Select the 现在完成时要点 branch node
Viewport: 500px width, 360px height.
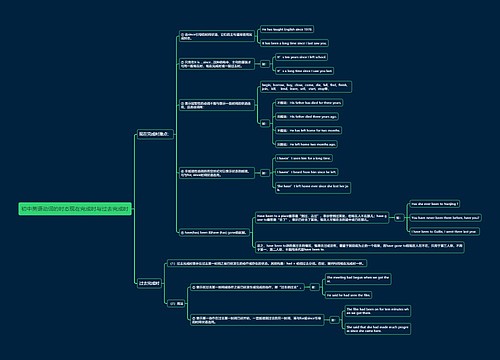coord(155,134)
